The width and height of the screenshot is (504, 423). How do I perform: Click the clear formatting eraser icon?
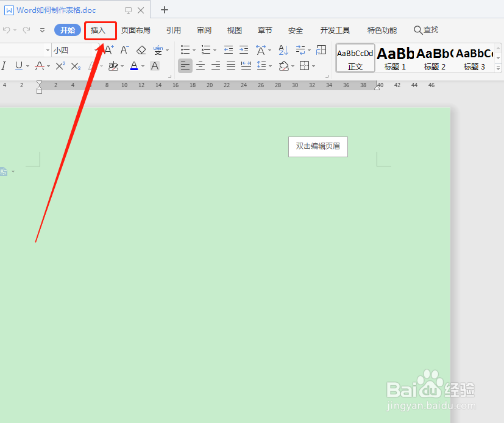click(141, 50)
